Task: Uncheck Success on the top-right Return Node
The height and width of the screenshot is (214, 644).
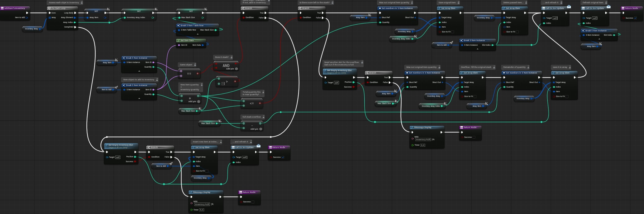Action: [635, 18]
